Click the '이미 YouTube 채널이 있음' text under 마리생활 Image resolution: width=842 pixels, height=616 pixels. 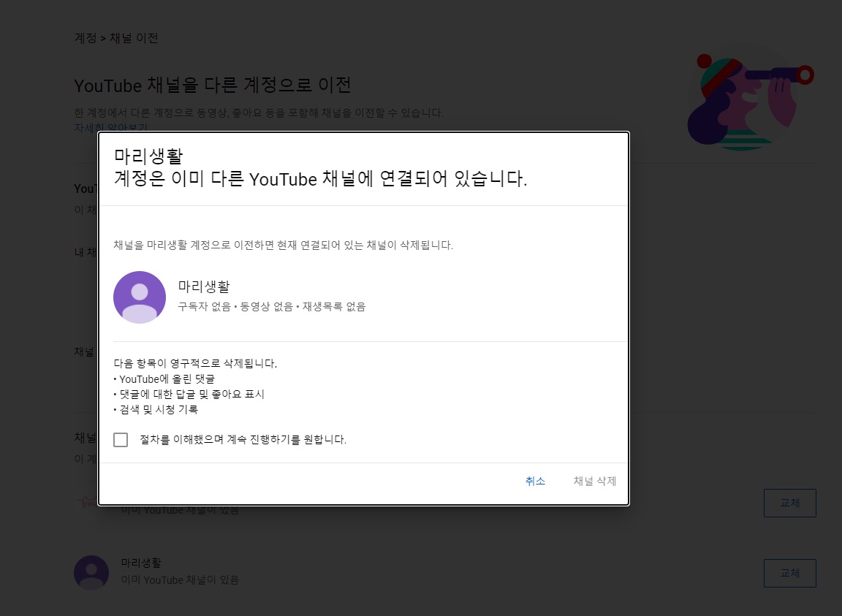click(180, 580)
